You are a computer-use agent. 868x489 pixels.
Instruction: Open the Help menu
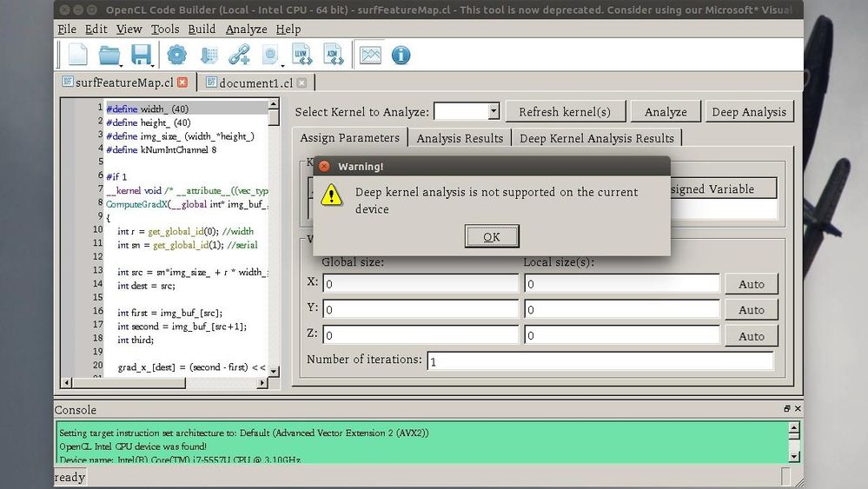coord(288,29)
